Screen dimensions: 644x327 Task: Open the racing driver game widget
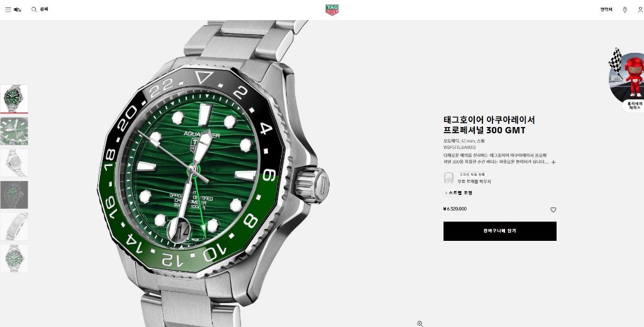(628, 80)
